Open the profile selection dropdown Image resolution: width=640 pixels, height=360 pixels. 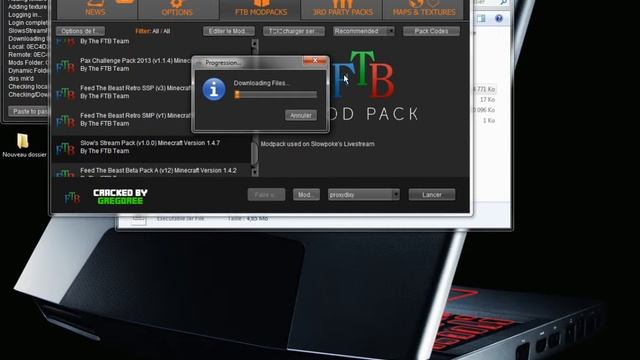(363, 195)
